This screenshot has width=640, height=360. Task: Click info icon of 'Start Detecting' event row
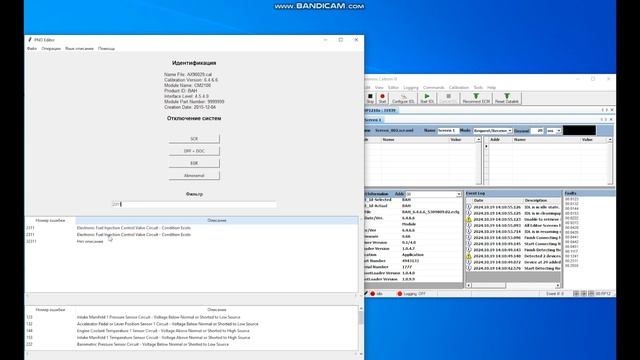[x=469, y=268]
